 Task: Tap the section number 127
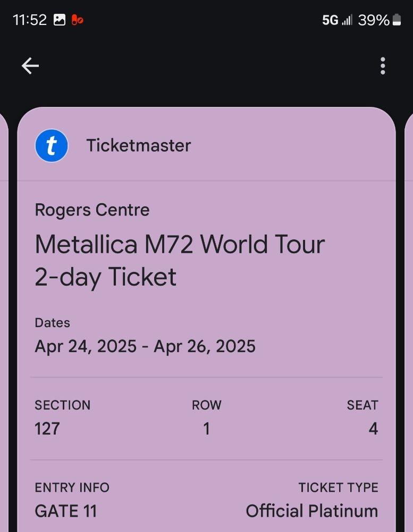[47, 429]
